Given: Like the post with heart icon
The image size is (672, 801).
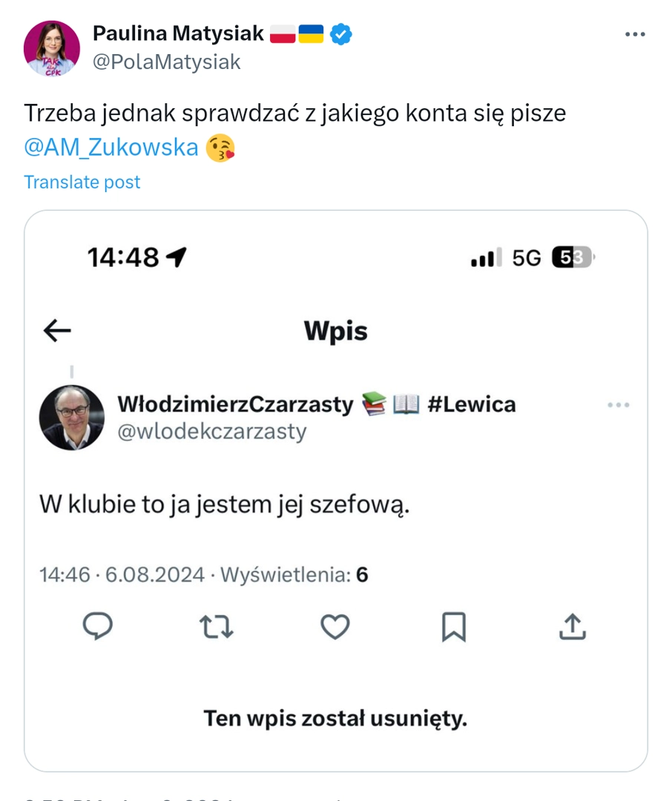Looking at the screenshot, I should 335,627.
